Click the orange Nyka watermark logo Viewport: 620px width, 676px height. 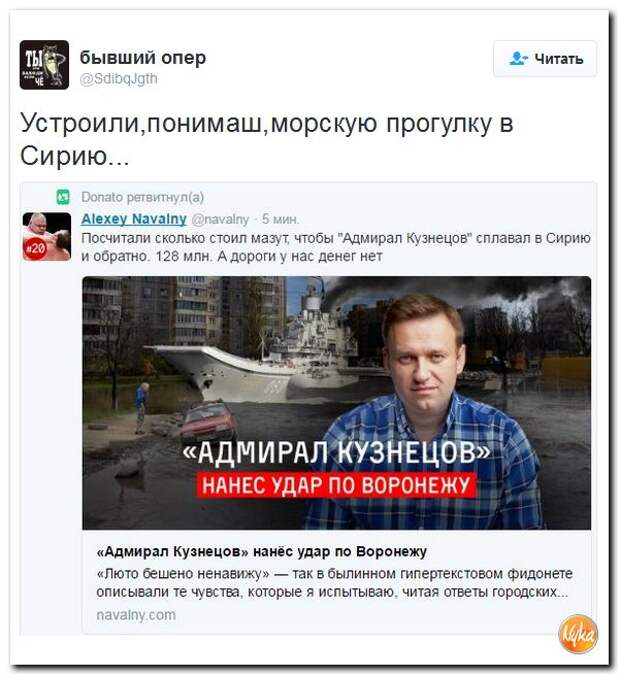pos(578,634)
